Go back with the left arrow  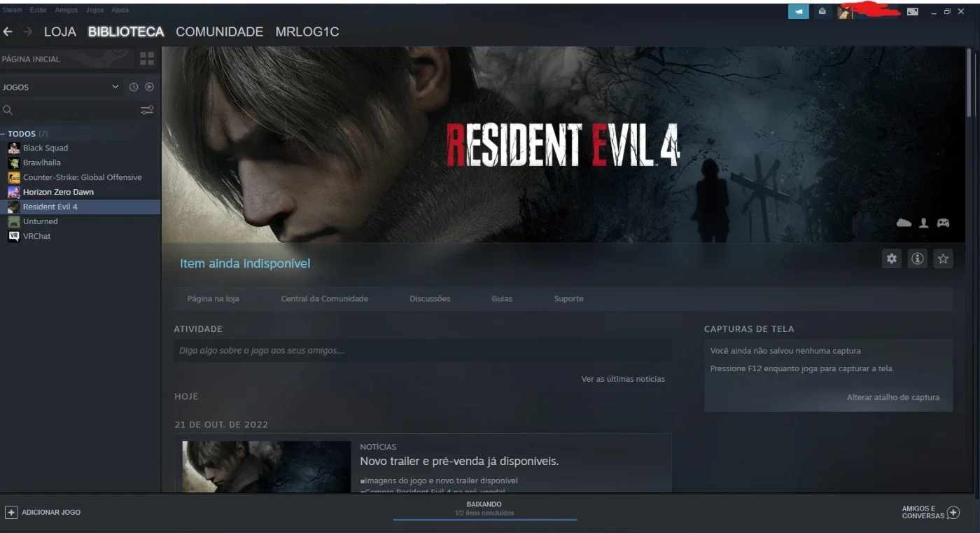pos(8,32)
